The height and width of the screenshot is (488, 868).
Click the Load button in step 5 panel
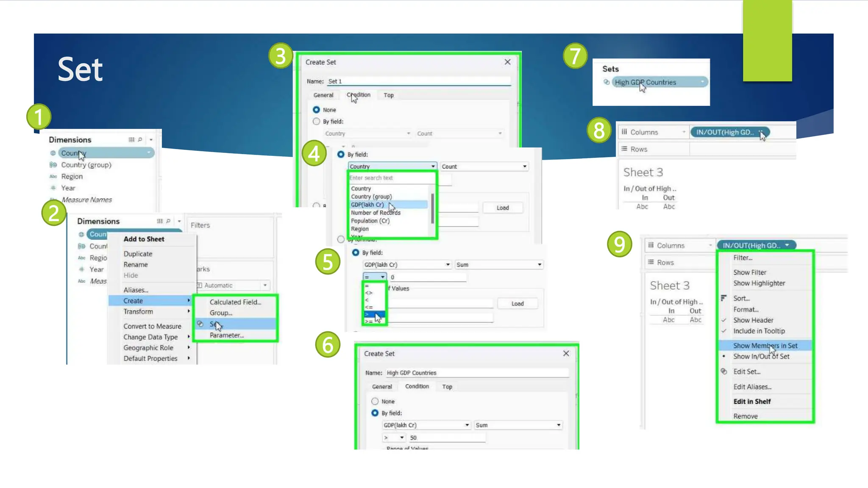[x=517, y=304]
